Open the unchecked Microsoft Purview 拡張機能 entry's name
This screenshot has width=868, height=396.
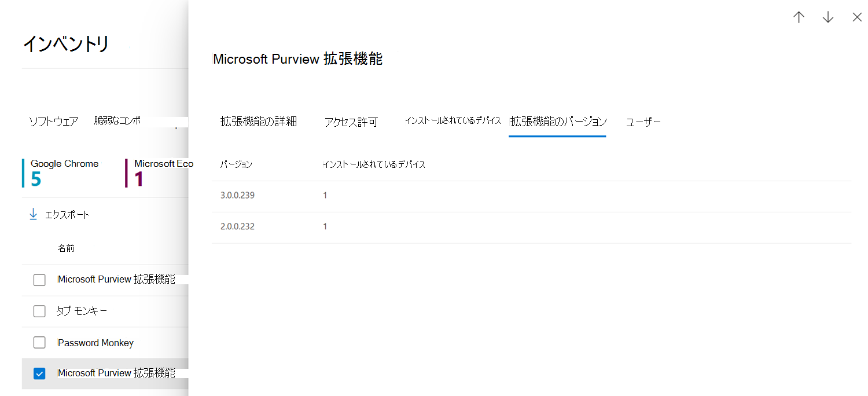tap(116, 279)
